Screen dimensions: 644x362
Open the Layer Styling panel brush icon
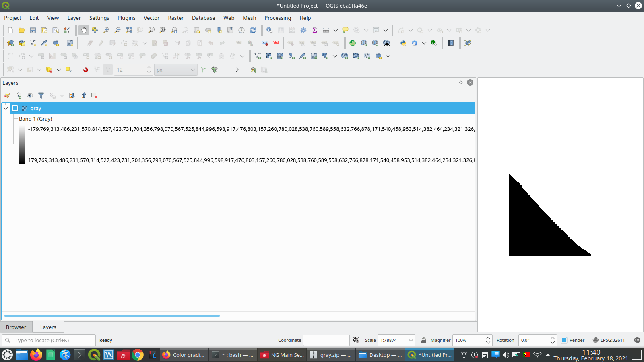pos(7,95)
